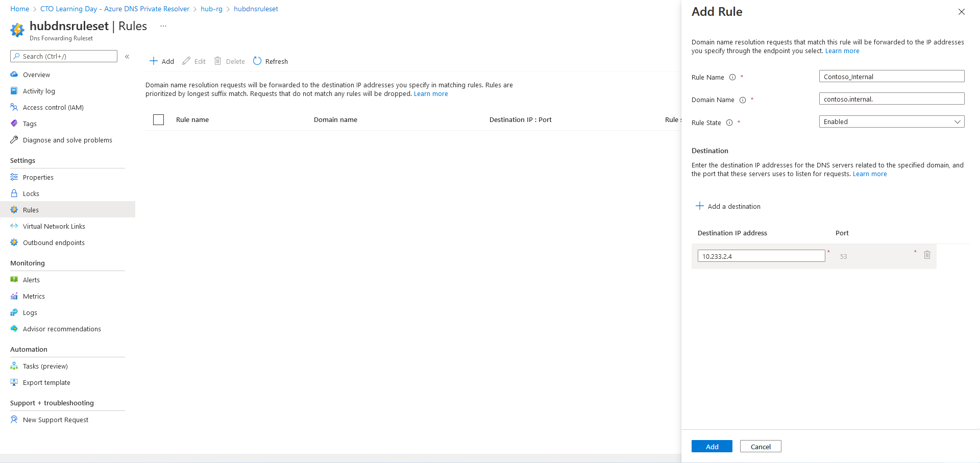Screen dimensions: 980x463
Task: Refresh the rules list
Action: point(271,61)
